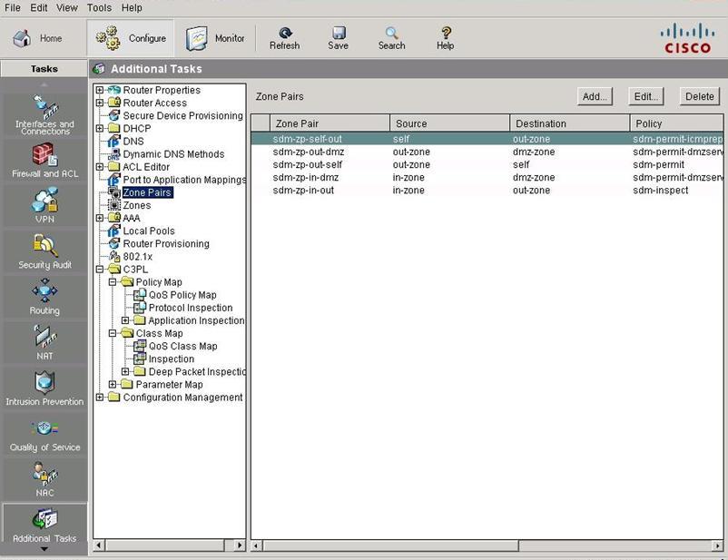Delete the selected zone pair

700,96
